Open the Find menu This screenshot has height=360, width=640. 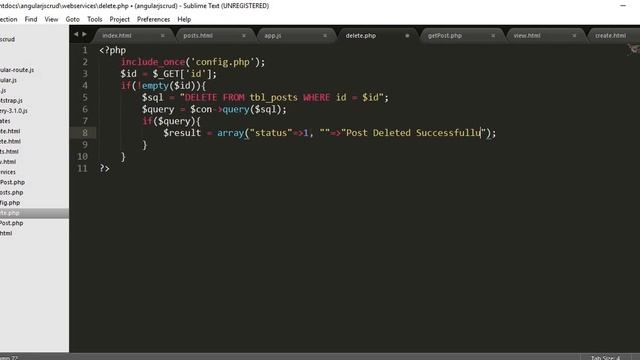(31, 19)
